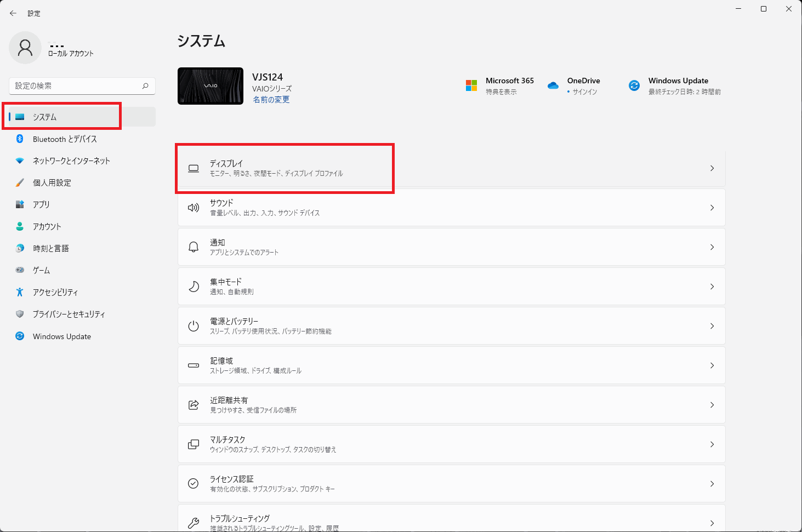Click the network Wi-Fi icon in sidebar
802x532 pixels.
(x=20, y=161)
